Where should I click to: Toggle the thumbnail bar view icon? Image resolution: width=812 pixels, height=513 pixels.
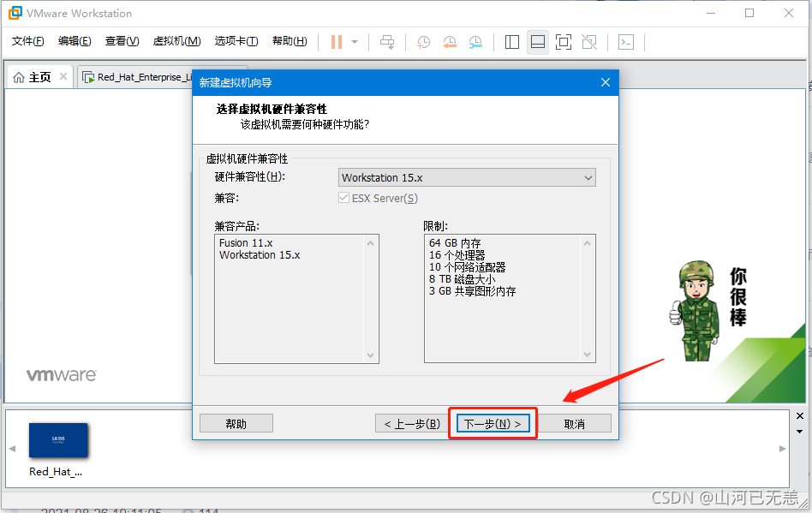(538, 42)
